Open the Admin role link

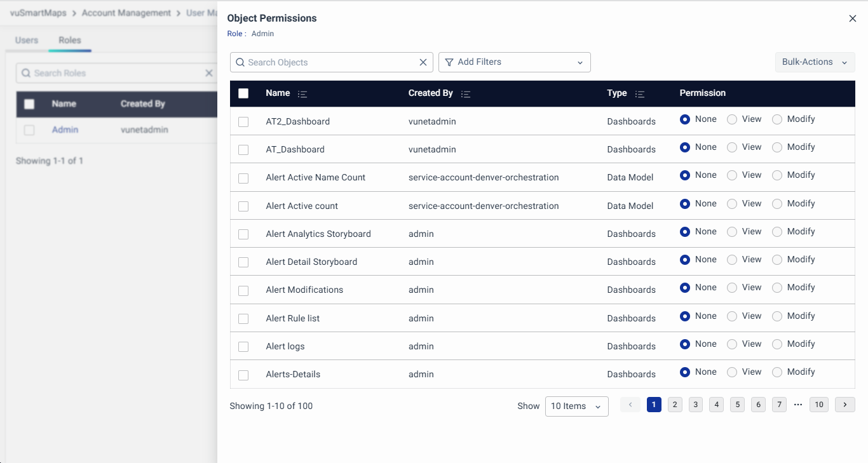coord(65,130)
